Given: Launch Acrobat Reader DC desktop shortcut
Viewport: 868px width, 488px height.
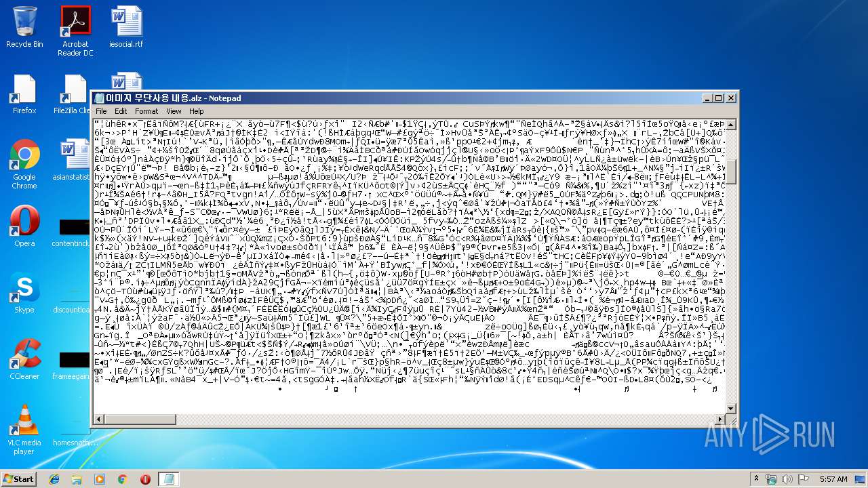Looking at the screenshot, I should pyautogui.click(x=75, y=30).
